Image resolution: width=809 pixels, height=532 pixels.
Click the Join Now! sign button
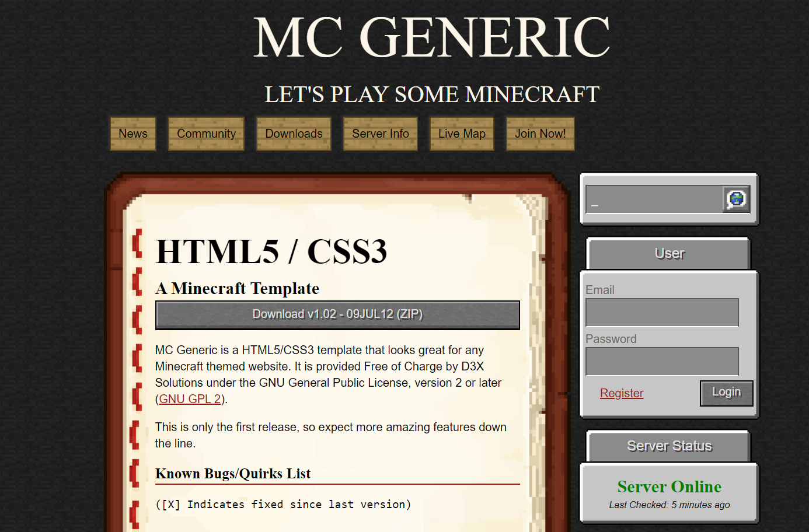tap(540, 134)
